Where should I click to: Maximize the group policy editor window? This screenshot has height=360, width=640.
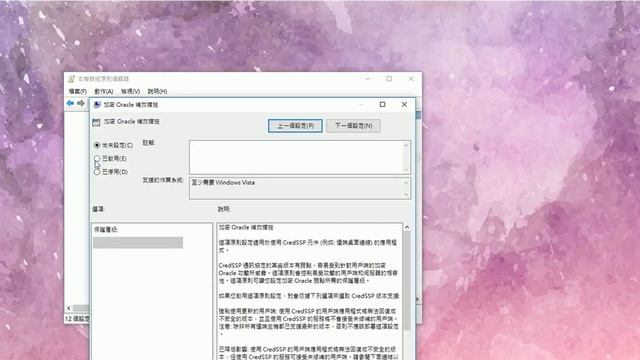pos(389,79)
